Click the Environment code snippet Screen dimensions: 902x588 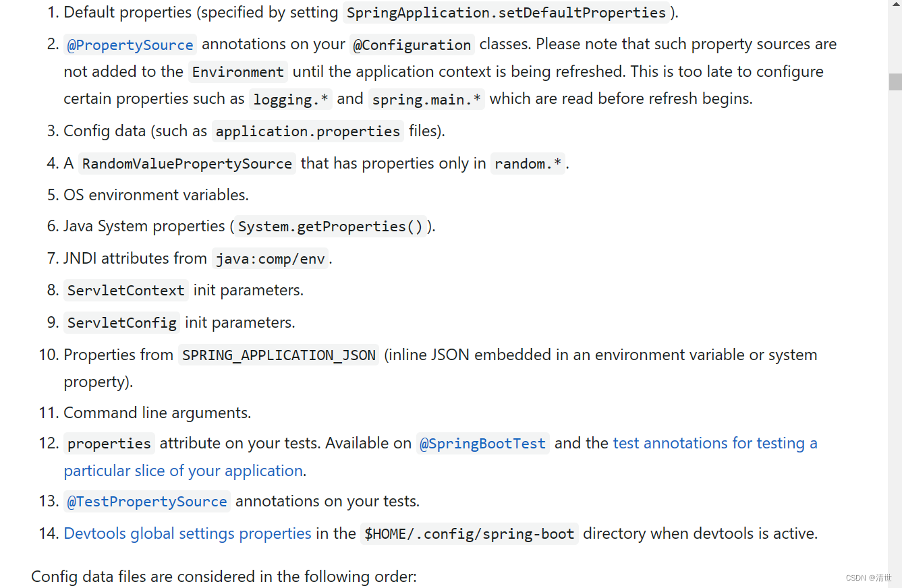click(238, 72)
